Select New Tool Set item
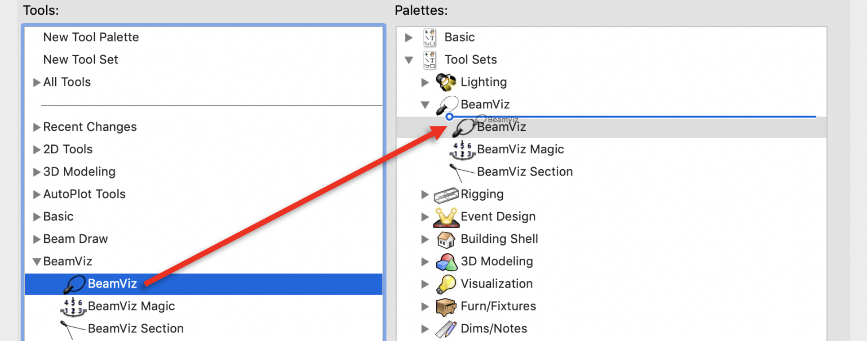Viewport: 868px width, 341px height. pos(81,60)
